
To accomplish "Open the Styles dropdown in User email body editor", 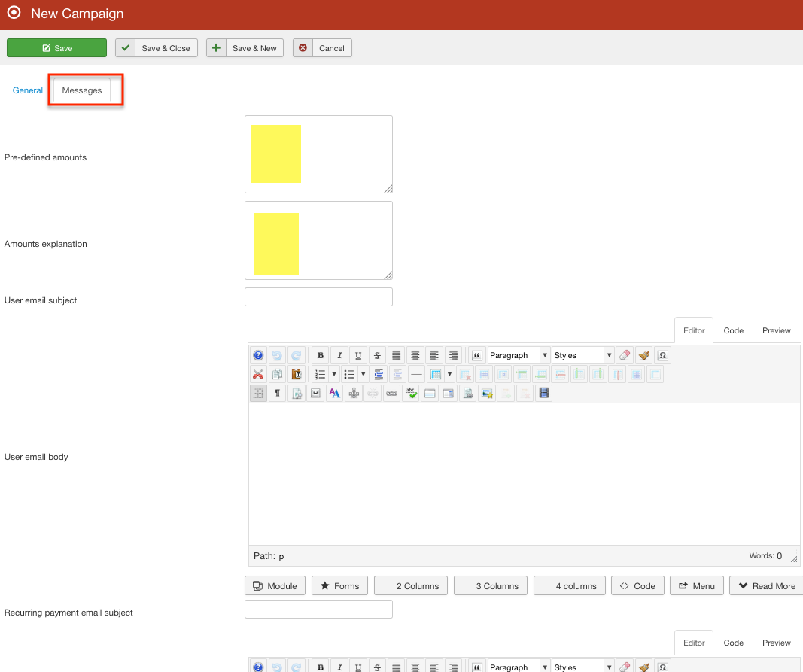I will pos(582,356).
